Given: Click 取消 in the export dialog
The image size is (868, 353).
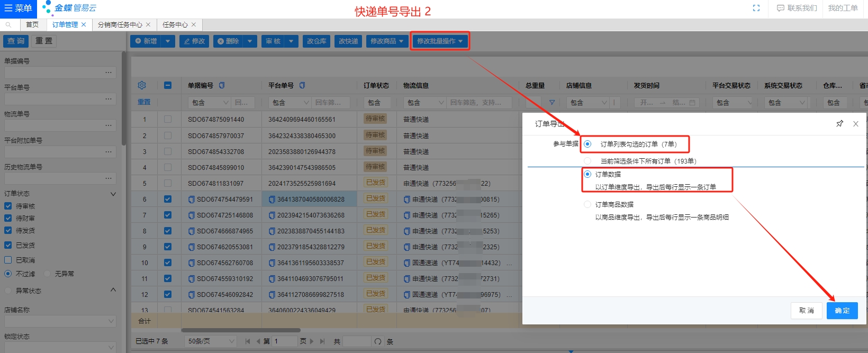Looking at the screenshot, I should tap(807, 311).
